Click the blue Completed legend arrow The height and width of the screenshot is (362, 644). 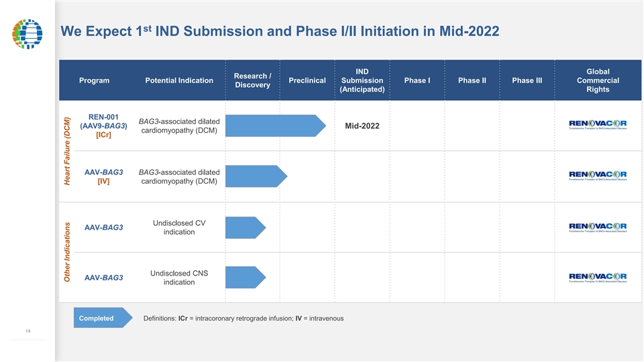click(x=99, y=318)
